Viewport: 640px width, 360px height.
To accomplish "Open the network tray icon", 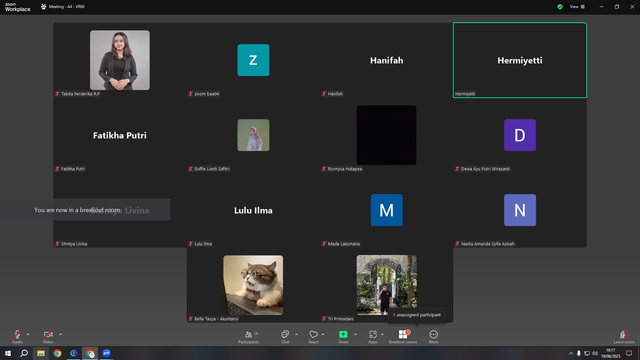I will [587, 353].
